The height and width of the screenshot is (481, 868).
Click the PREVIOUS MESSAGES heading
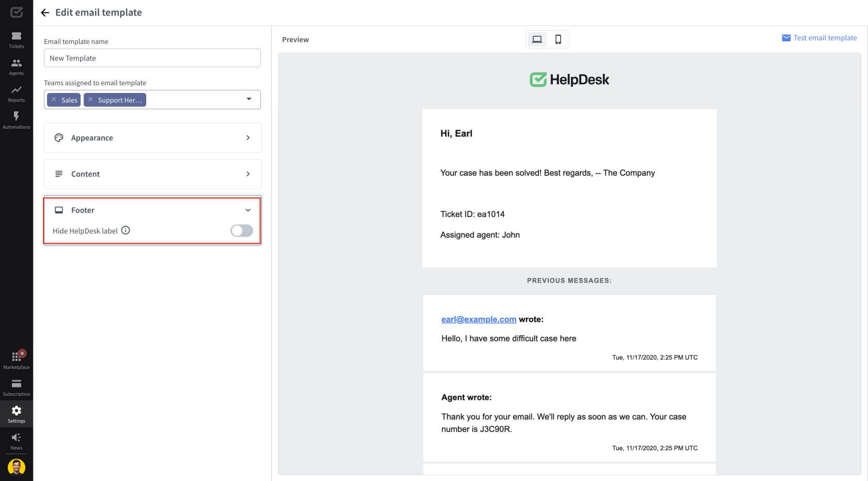pos(569,281)
